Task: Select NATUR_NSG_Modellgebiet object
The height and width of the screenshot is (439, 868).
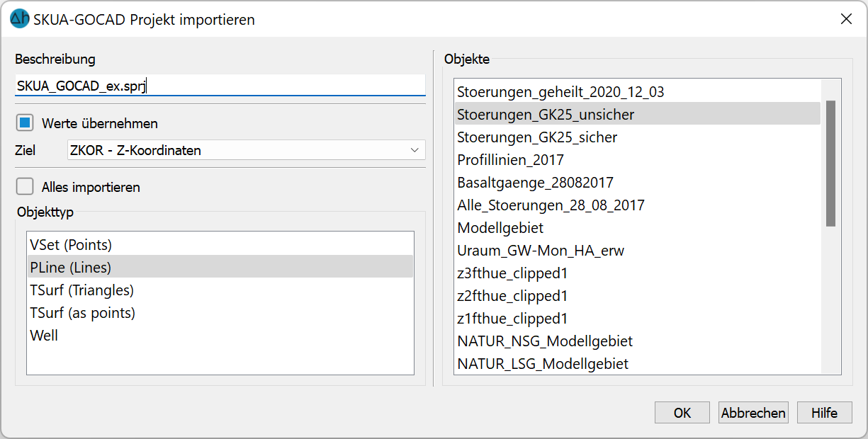Action: [638, 341]
